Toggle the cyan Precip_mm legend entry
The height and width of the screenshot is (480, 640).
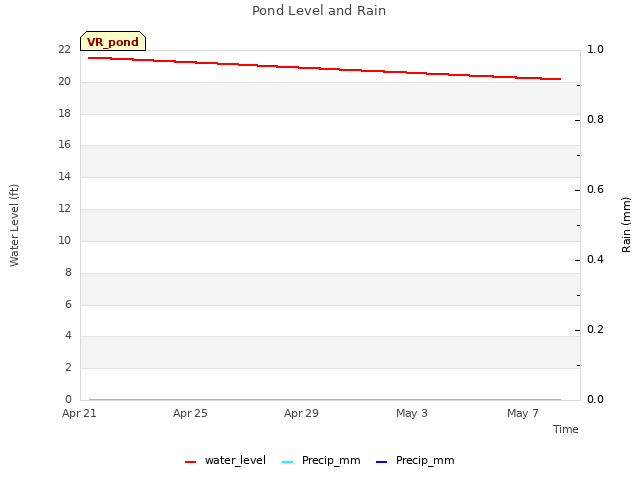321,461
